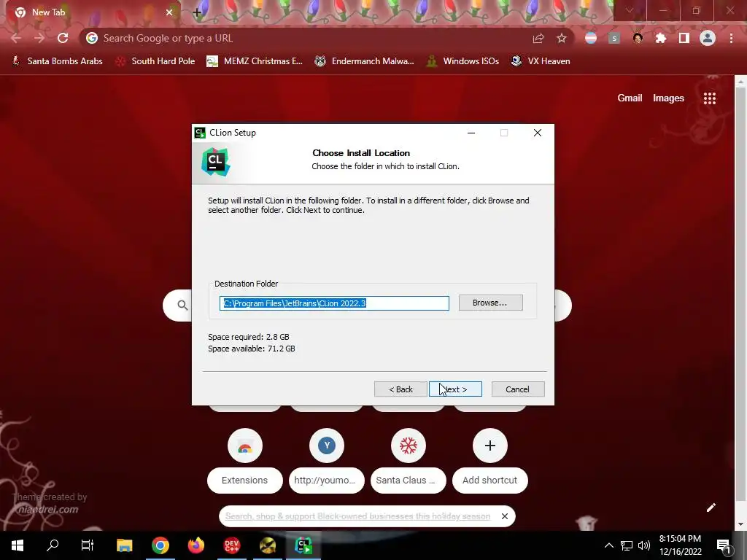
Task: Open Gmail link
Action: click(x=630, y=98)
